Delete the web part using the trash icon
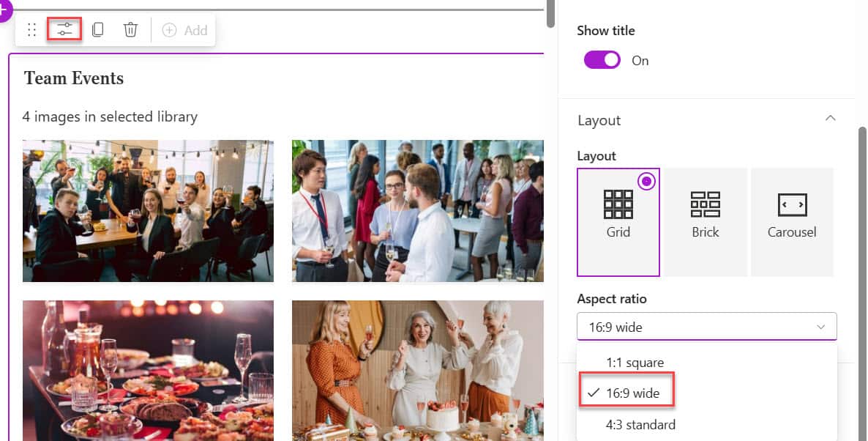The height and width of the screenshot is (441, 868). [130, 29]
